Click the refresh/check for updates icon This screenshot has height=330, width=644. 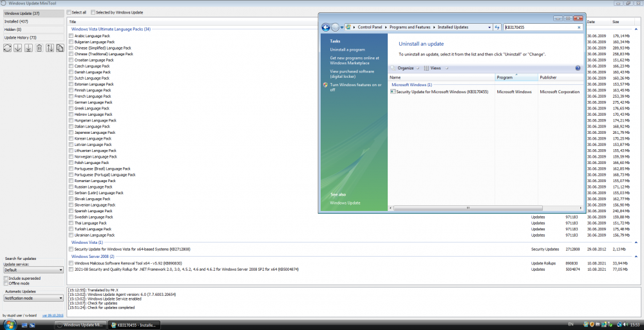point(7,48)
